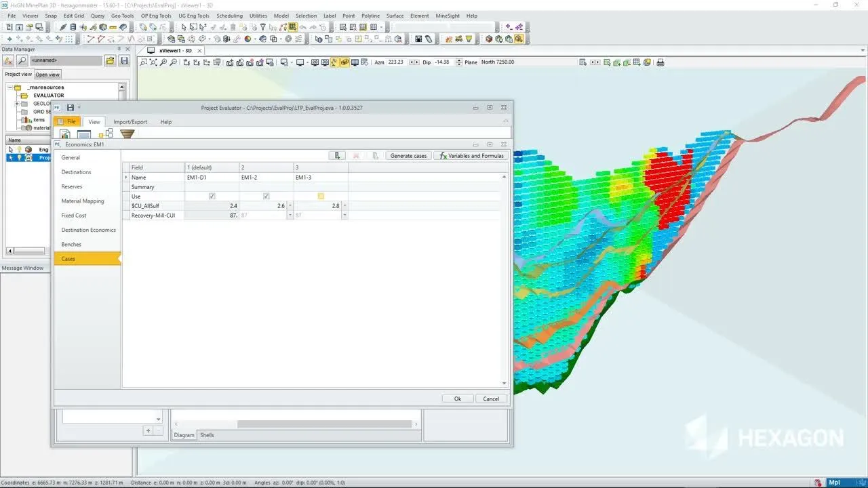Image resolution: width=868 pixels, height=488 pixels.
Task: Click the funnel icon in Project Evaluator ribbon
Action: pyautogui.click(x=127, y=134)
